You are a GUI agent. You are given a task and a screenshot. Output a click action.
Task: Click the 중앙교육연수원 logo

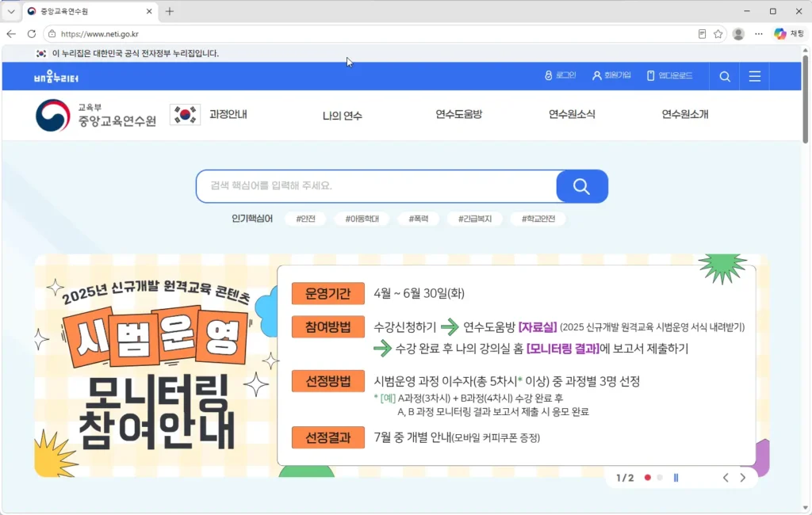96,115
